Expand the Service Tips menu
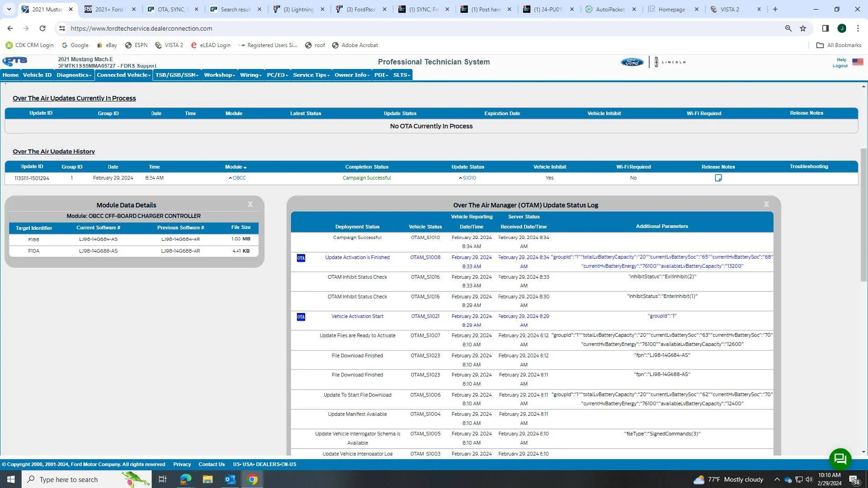 tap(311, 75)
